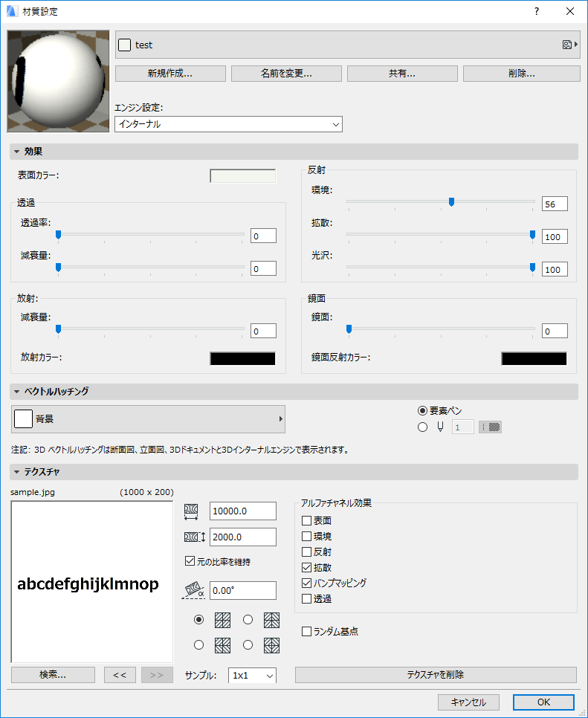Click the 名前を変更... button
The image size is (588, 718).
pos(286,74)
